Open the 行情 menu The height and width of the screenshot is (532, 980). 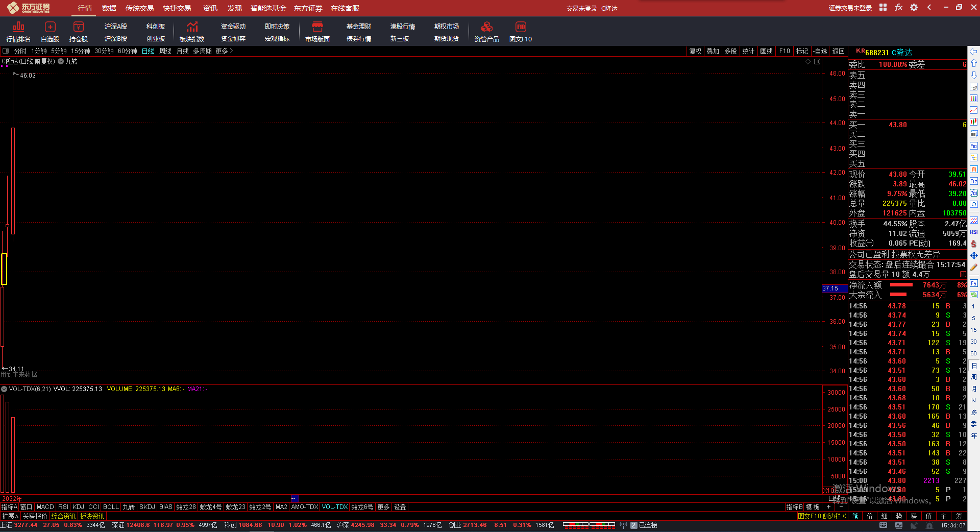click(85, 8)
